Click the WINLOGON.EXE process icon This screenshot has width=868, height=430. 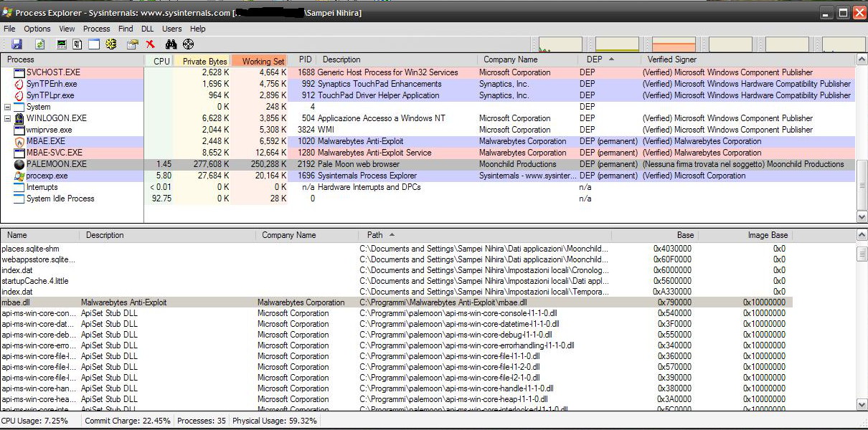point(19,118)
